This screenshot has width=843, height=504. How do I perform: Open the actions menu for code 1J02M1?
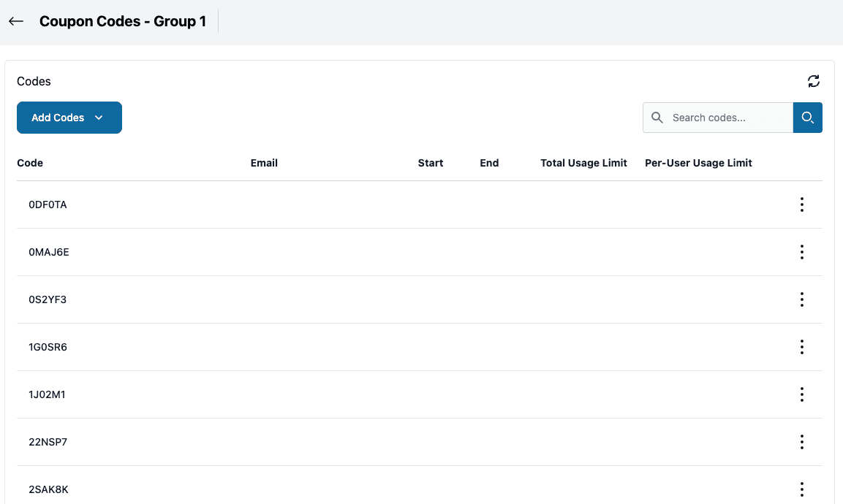tap(801, 394)
